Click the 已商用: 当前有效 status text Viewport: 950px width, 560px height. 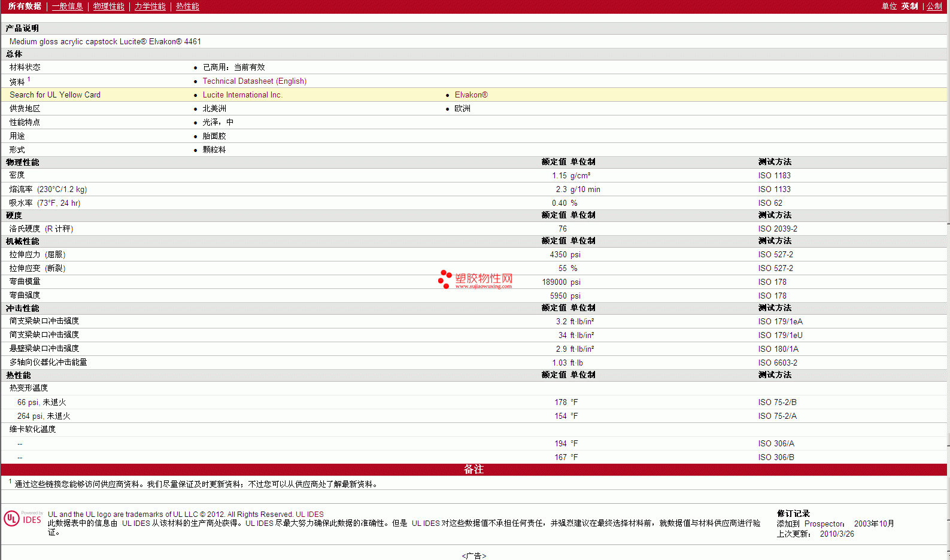tap(233, 68)
